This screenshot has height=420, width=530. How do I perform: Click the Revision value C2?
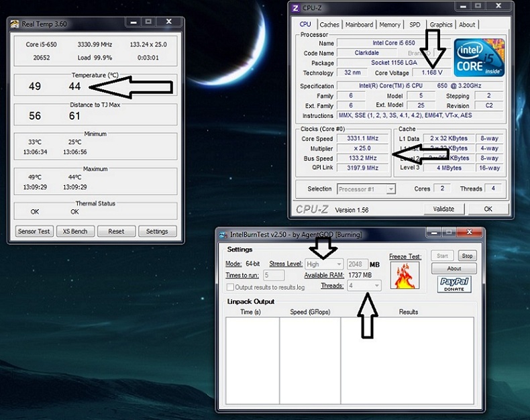pyautogui.click(x=489, y=105)
